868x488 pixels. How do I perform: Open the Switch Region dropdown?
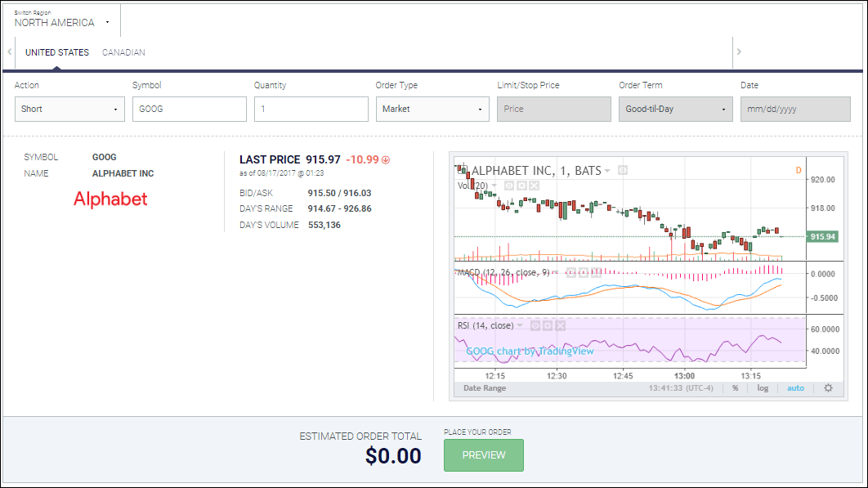tap(61, 19)
